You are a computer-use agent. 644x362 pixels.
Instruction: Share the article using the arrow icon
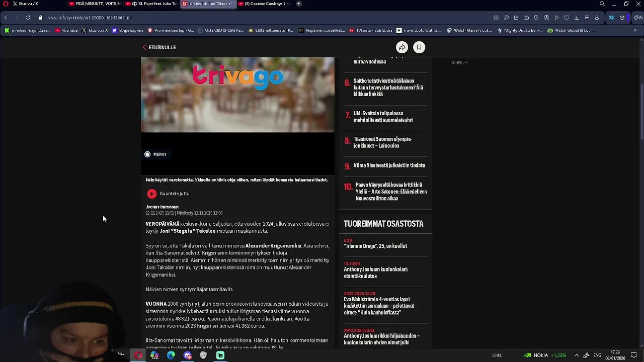pos(402,47)
